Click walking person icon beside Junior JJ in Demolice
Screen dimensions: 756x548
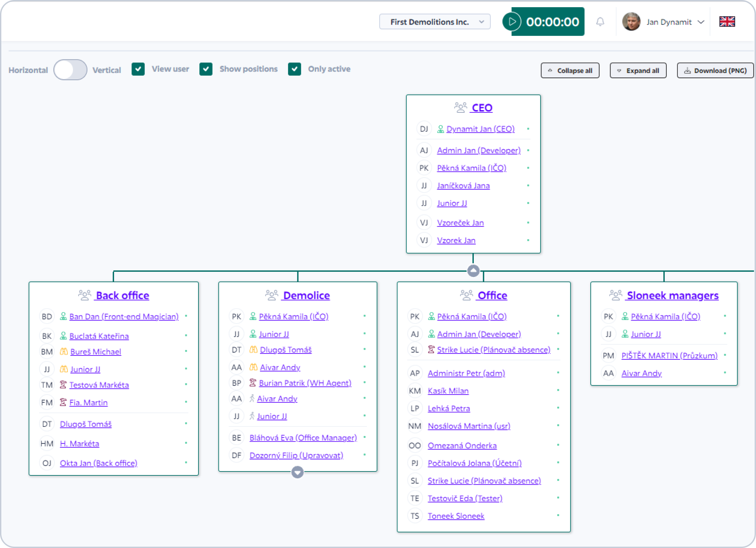[252, 416]
